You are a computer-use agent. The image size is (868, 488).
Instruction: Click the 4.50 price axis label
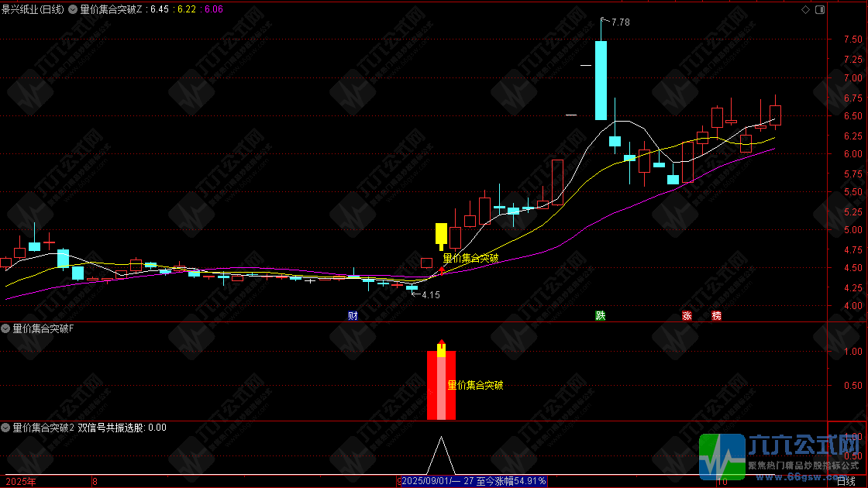click(853, 268)
